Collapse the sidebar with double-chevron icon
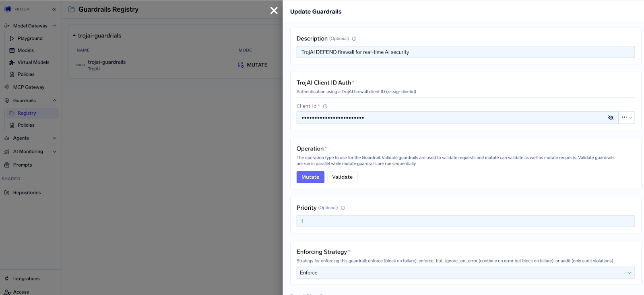 [x=54, y=9]
